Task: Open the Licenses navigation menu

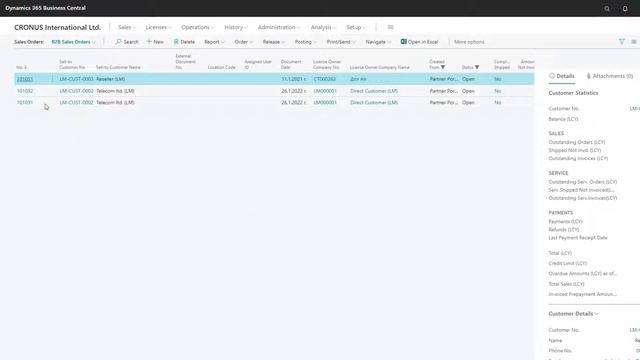Action: [x=158, y=27]
